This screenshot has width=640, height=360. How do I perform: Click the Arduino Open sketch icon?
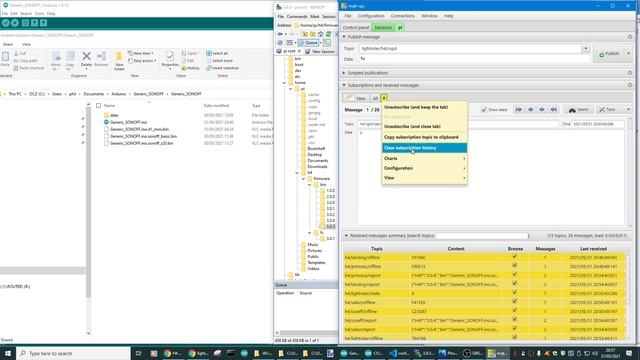coord(34,23)
